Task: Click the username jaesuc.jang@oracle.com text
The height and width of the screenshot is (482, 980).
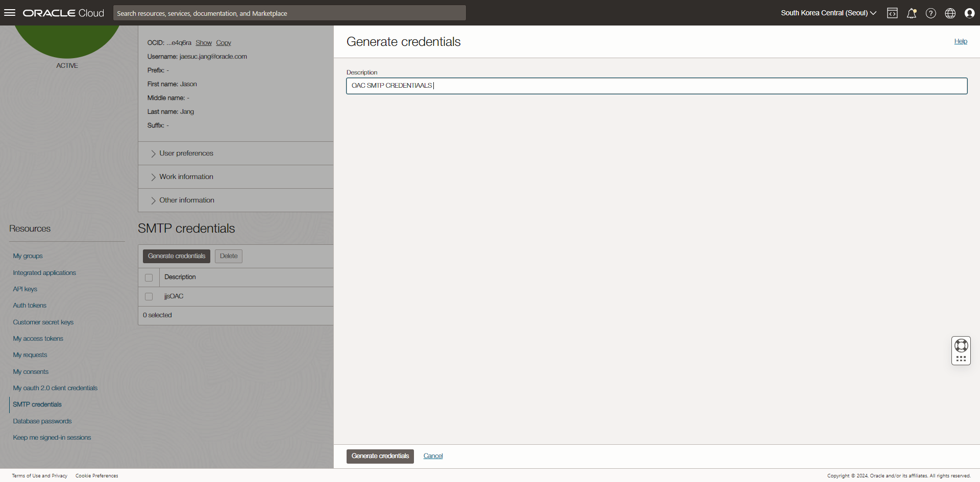Action: [213, 57]
